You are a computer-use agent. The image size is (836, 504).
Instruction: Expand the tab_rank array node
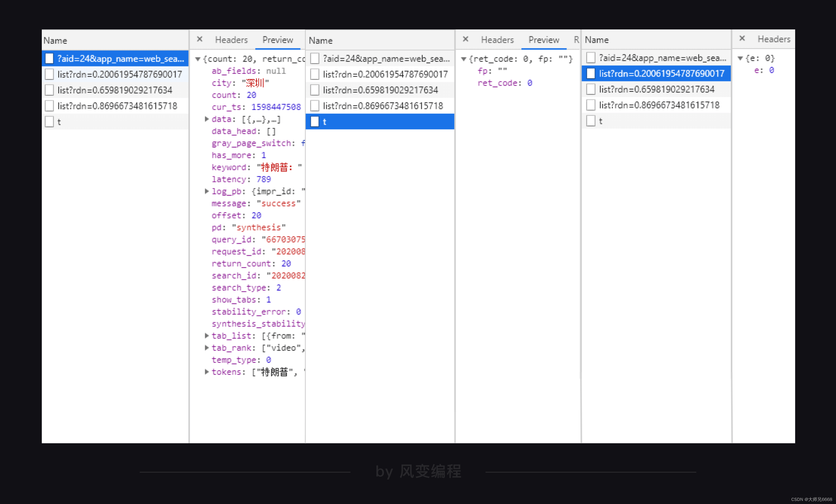207,348
